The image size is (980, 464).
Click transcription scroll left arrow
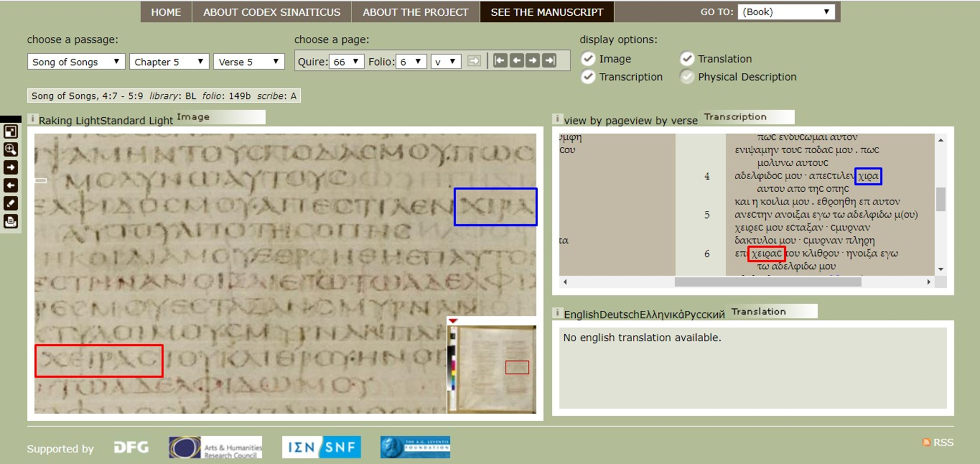565,282
